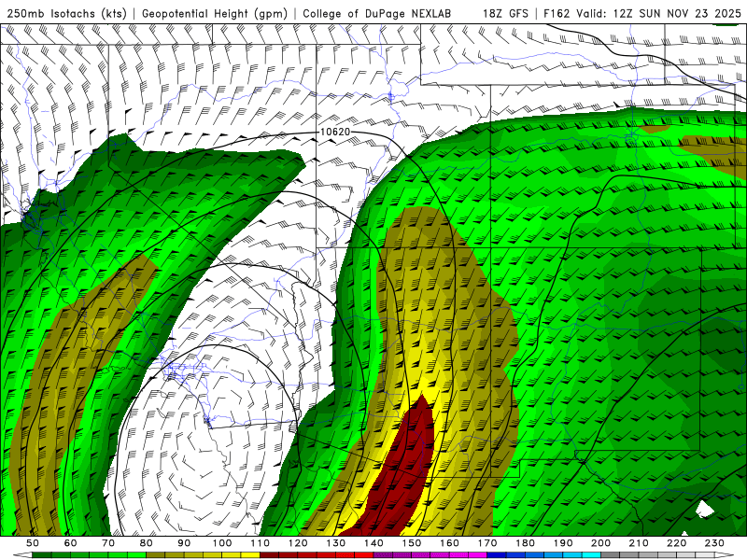Click the 160 value on the color scale
This screenshot has height=560, width=747.
point(449,543)
